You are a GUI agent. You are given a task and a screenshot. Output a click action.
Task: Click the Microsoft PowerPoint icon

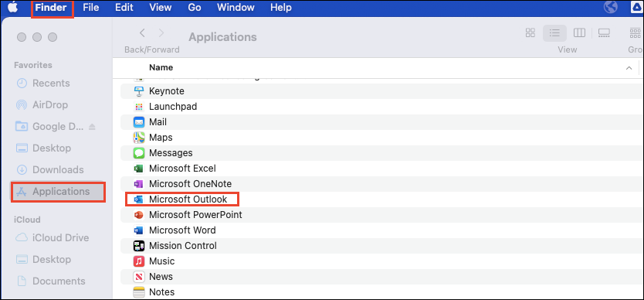(x=139, y=215)
